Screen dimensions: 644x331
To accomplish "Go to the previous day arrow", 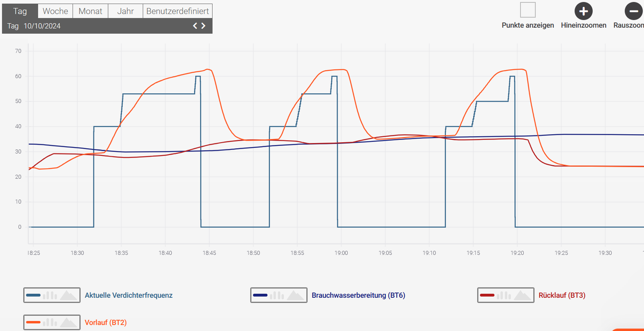I will tap(195, 26).
